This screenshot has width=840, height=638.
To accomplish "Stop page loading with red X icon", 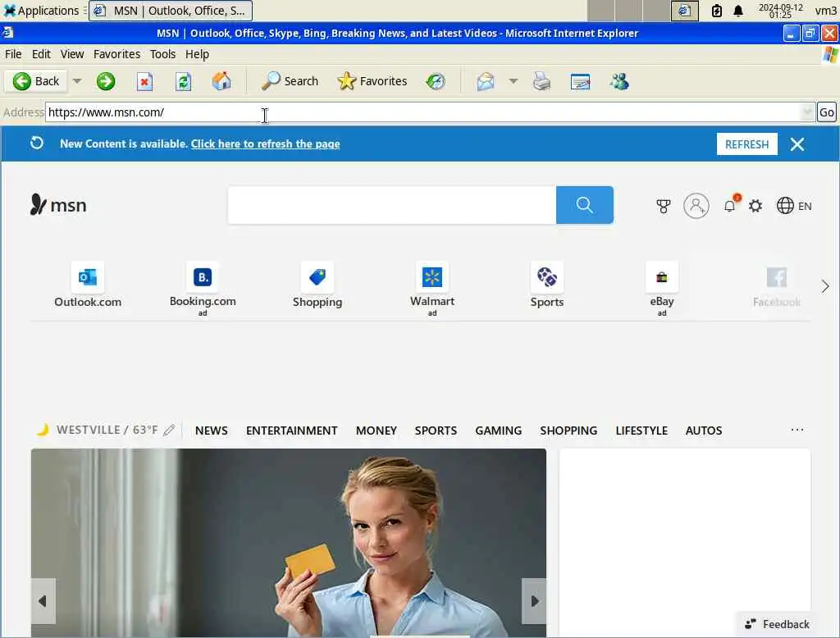I will (x=144, y=81).
